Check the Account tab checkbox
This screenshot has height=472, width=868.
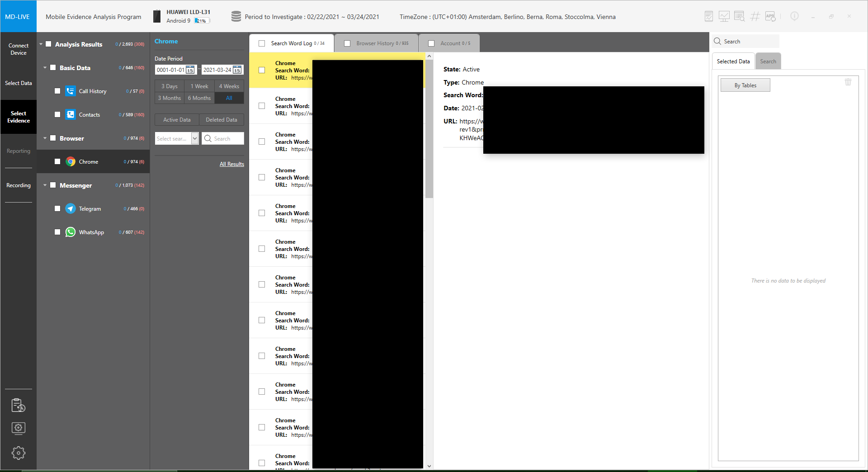(431, 43)
